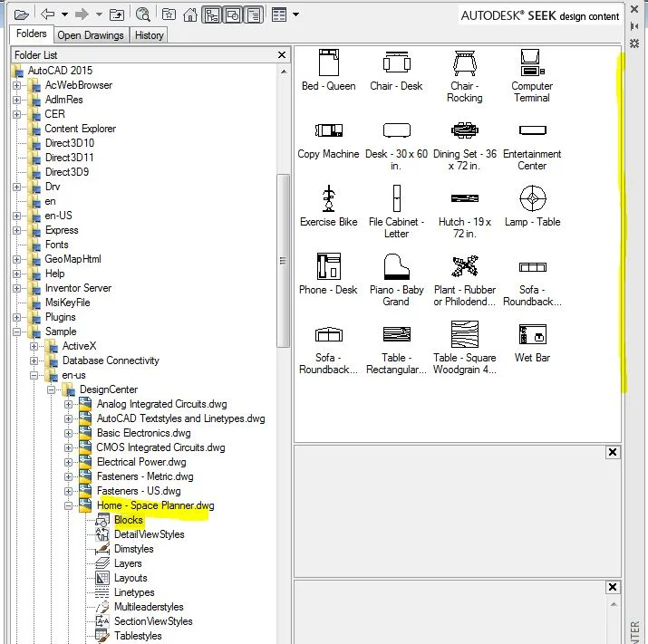Select the Phone - Desk block
Screen dimensions: 648x644
329,274
